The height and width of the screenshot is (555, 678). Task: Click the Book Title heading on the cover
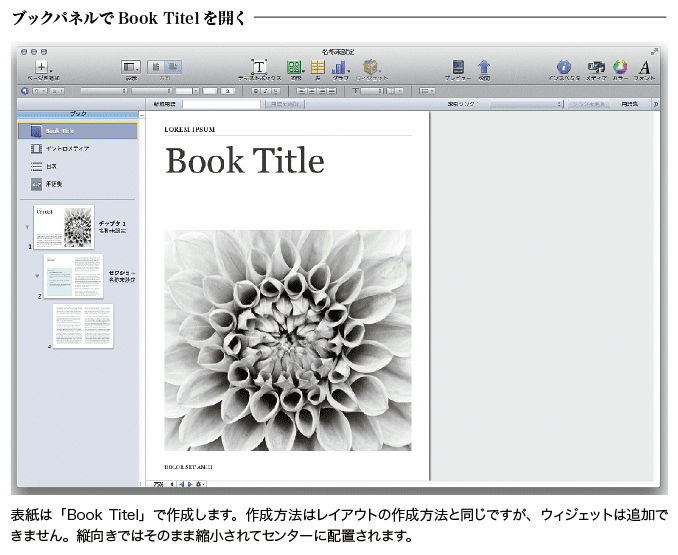[245, 161]
